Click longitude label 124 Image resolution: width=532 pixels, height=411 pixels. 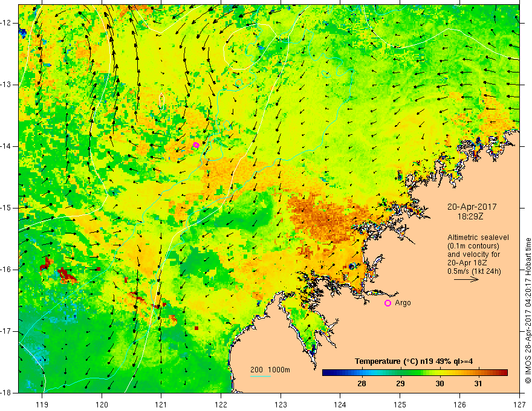[x=340, y=404]
